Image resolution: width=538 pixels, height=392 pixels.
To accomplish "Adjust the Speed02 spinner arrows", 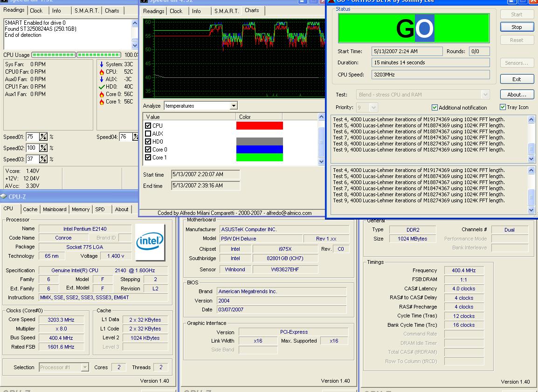I will coord(43,148).
